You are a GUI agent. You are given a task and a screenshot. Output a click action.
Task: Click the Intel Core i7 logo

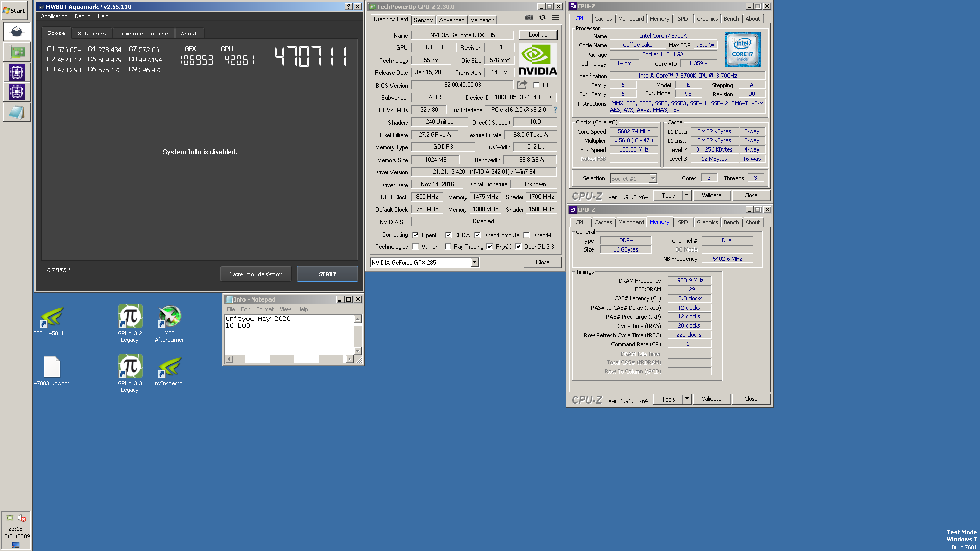pyautogui.click(x=742, y=49)
